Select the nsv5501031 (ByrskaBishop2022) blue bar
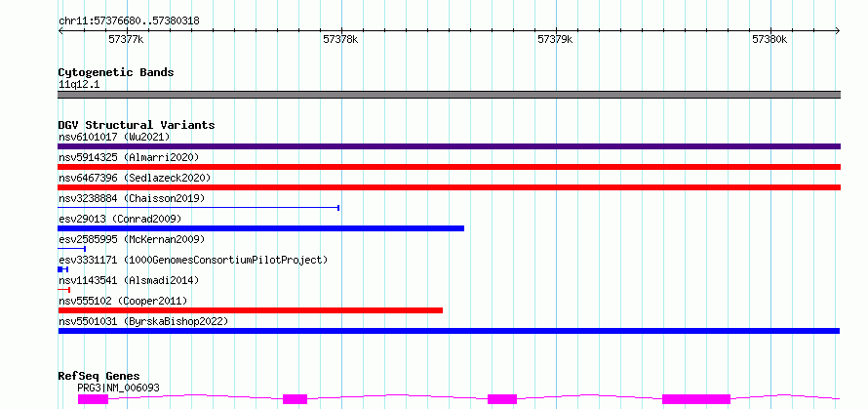This screenshot has height=409, width=868. [449, 331]
